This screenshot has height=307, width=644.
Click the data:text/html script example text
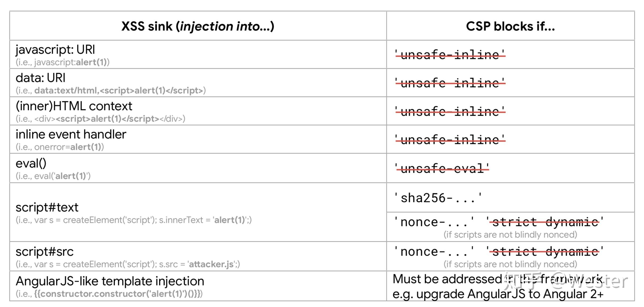coord(110,91)
